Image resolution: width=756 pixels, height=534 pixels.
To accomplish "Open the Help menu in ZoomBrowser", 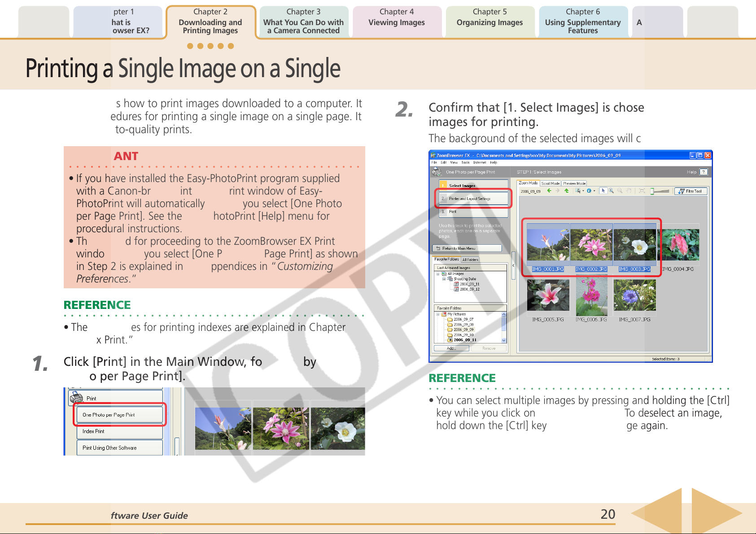I will pyautogui.click(x=494, y=162).
